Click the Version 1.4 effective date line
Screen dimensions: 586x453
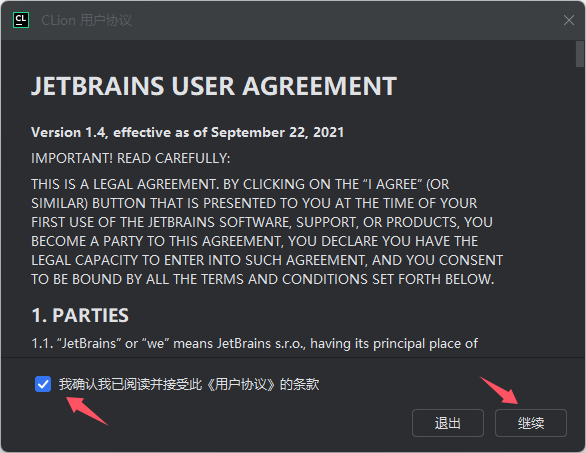coord(187,132)
